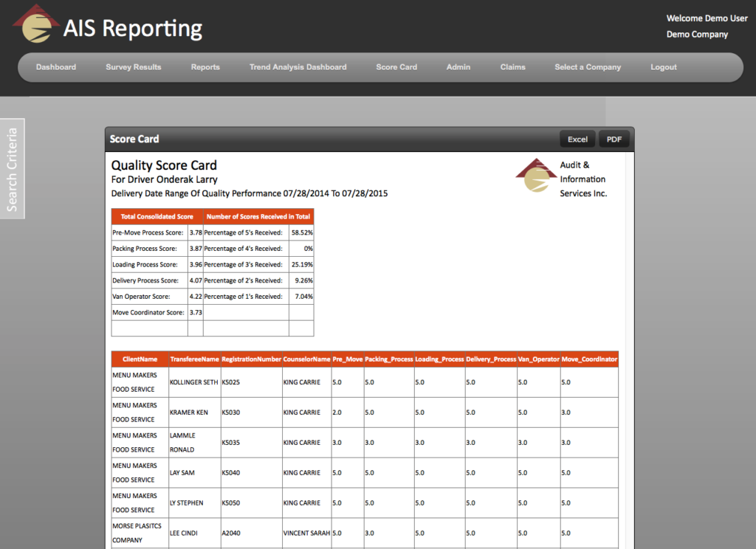This screenshot has width=756, height=549.
Task: Click registration number K5025
Action: point(231,382)
